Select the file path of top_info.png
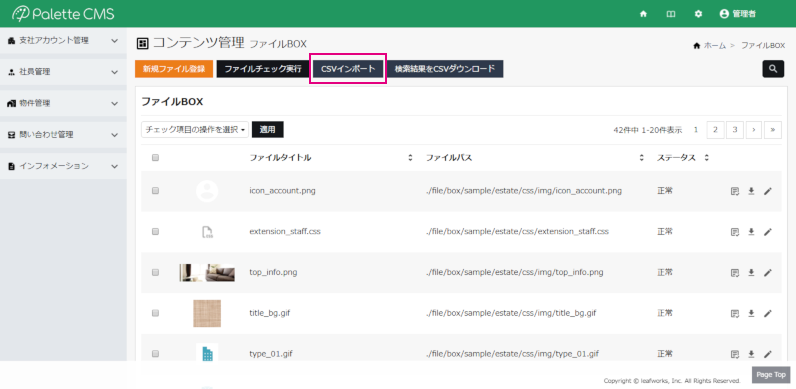This screenshot has width=796, height=389. coord(515,272)
